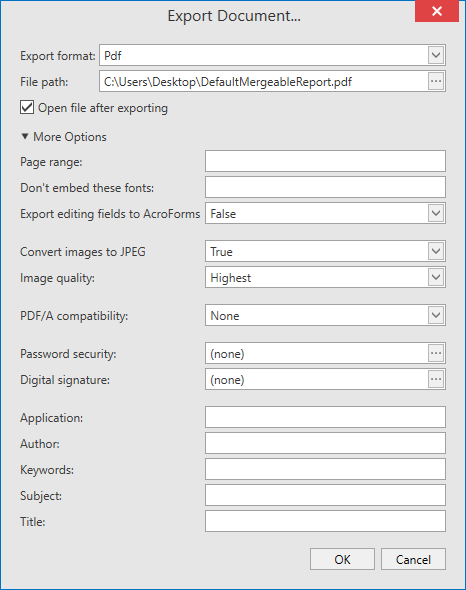Screen dimensions: 466x590
Task: Confirm export with OK button
Action: tap(342, 559)
